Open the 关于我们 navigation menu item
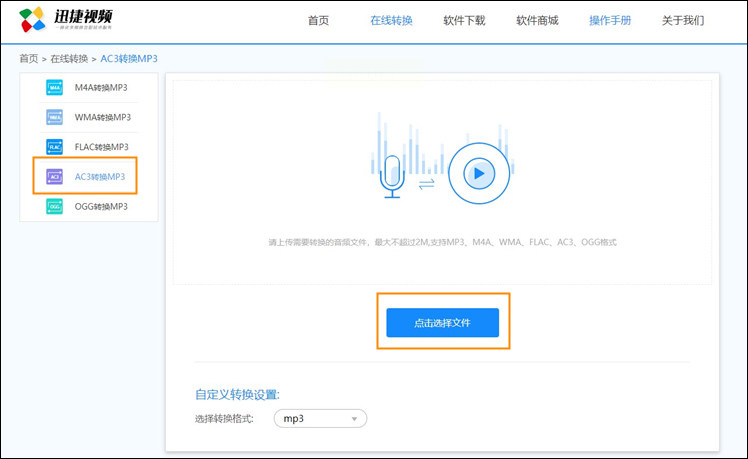The height and width of the screenshot is (459, 748). pos(683,21)
